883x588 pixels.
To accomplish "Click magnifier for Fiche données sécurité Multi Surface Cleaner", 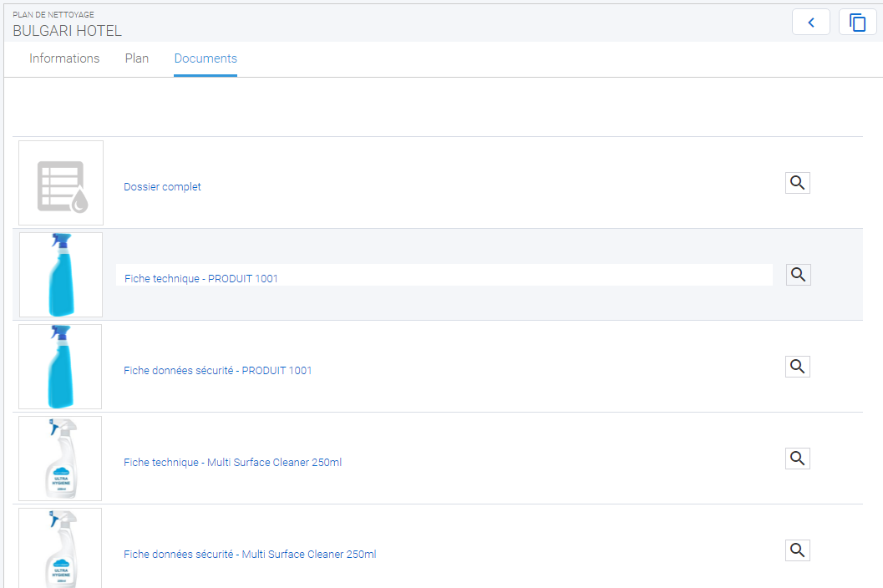I will click(x=798, y=550).
